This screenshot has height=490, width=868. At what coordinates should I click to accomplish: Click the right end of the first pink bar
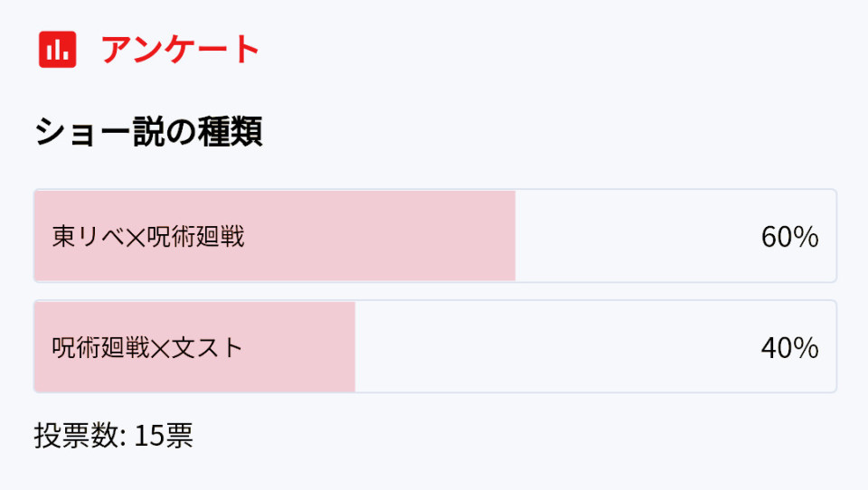pyautogui.click(x=512, y=236)
